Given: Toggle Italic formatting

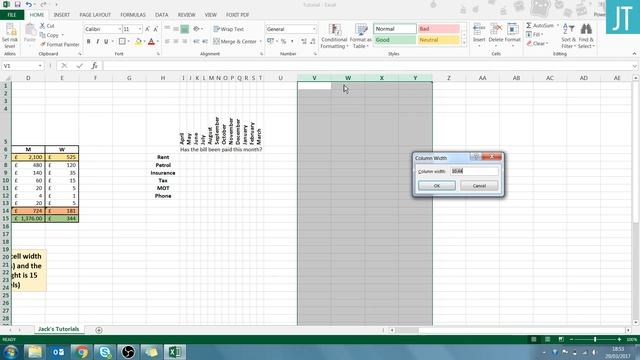Looking at the screenshot, I should pyautogui.click(x=98, y=41).
